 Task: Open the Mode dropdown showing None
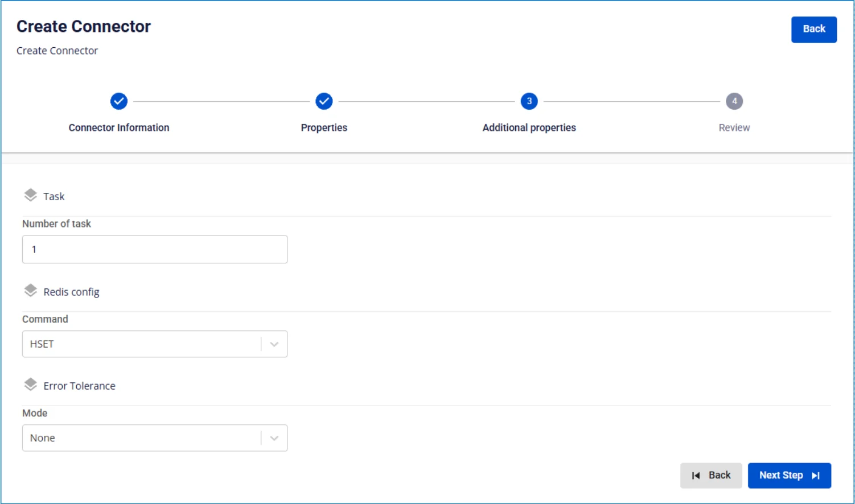pyautogui.click(x=155, y=438)
